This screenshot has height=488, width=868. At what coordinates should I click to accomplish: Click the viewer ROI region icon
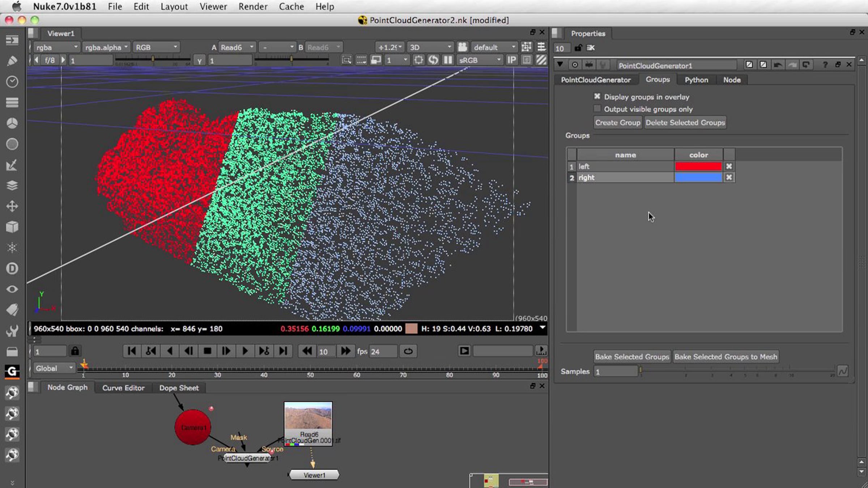(x=346, y=60)
